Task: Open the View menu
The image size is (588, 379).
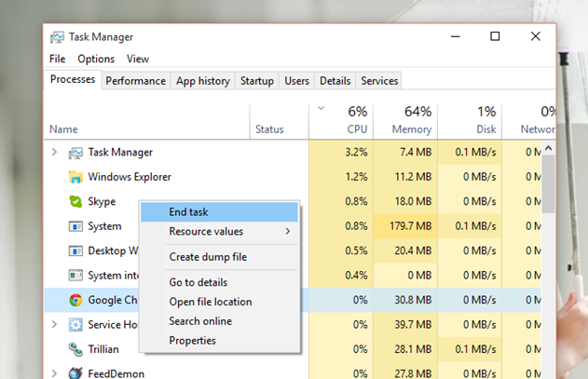Action: tap(138, 59)
